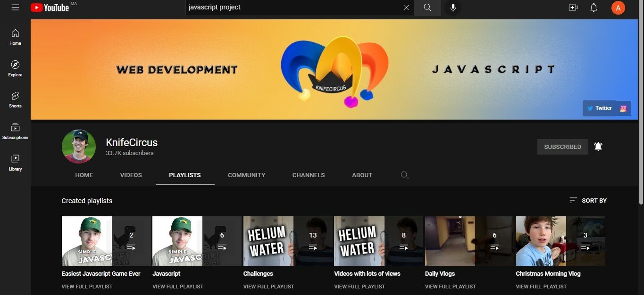The image size is (644, 295).
Task: Click the search magnifier button
Action: (x=427, y=8)
